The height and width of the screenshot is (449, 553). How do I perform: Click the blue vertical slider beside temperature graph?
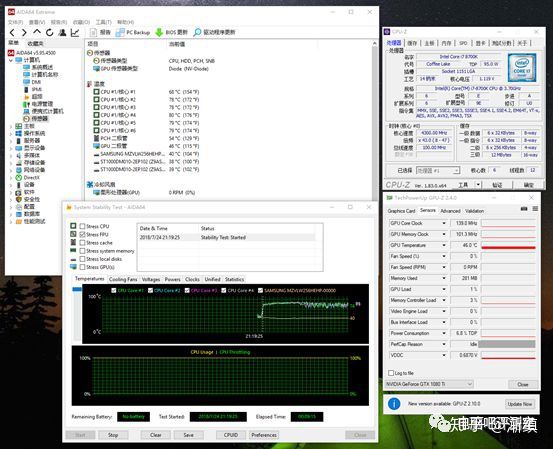click(77, 289)
